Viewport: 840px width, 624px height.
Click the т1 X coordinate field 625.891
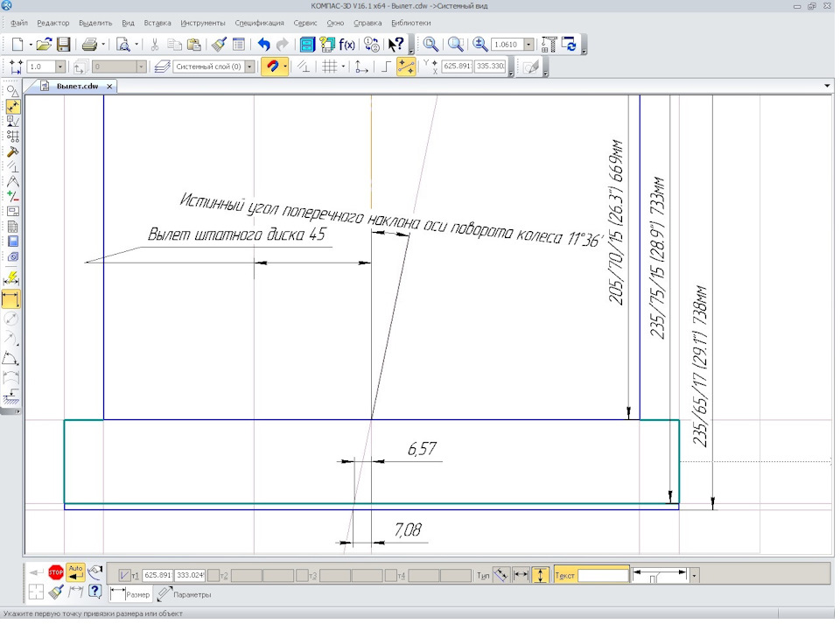click(157, 575)
